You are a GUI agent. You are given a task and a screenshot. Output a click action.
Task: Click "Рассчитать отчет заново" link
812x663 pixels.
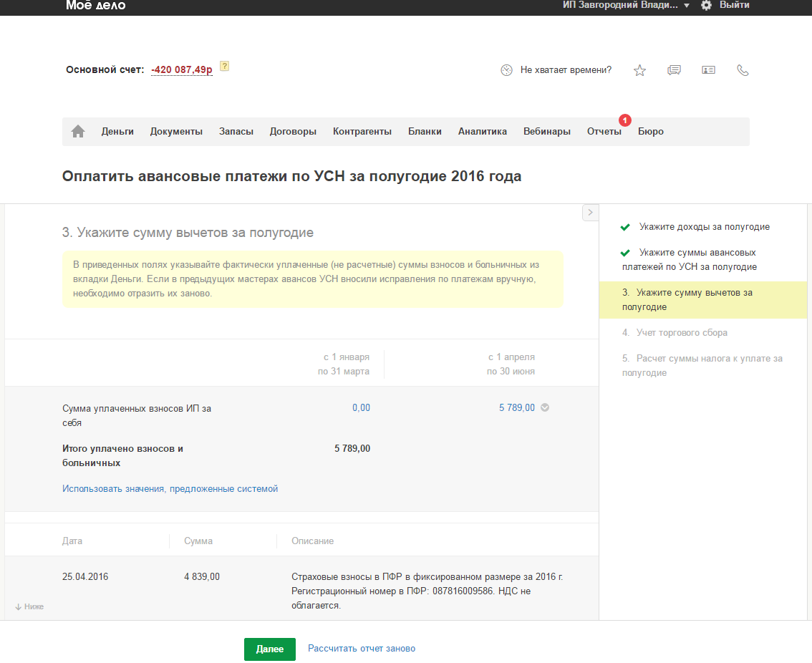point(361,649)
